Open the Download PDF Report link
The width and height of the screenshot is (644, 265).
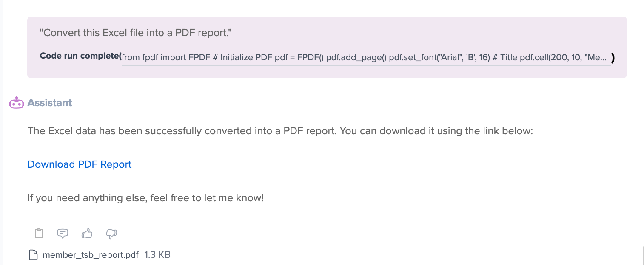click(80, 164)
